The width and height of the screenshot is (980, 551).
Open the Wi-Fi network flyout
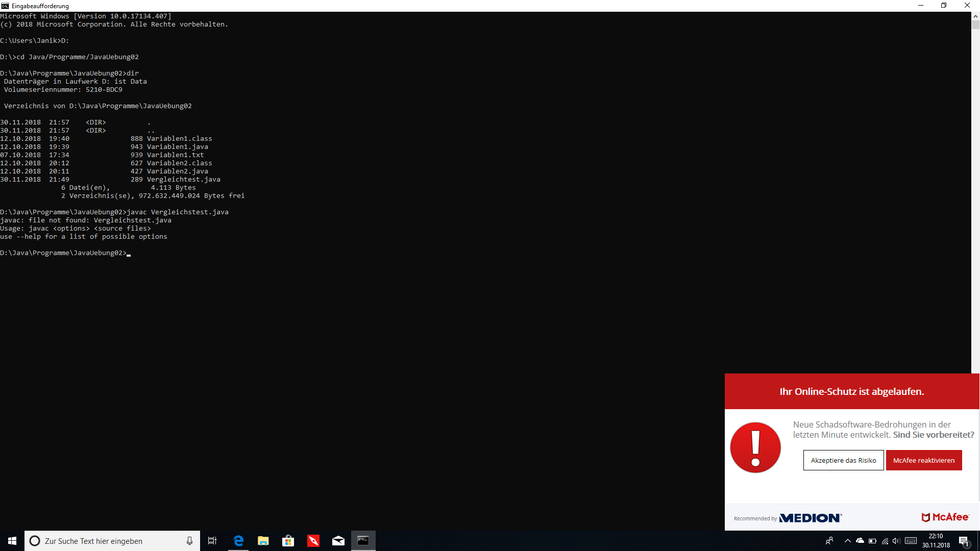click(x=885, y=541)
